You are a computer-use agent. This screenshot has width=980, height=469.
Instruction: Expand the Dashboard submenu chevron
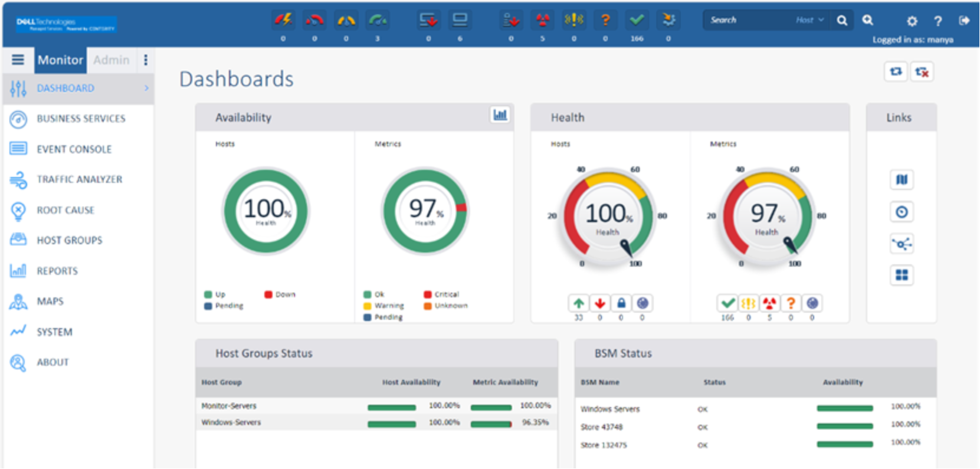point(146,88)
